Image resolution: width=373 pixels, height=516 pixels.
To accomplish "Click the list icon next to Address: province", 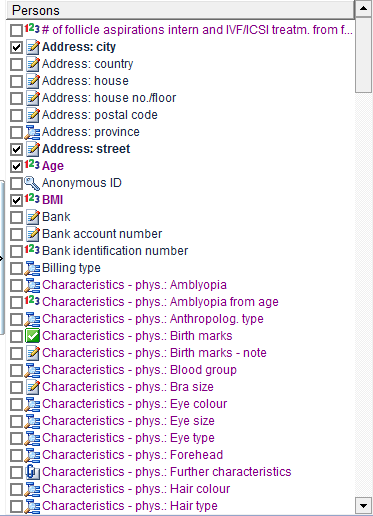I will pyautogui.click(x=32, y=132).
